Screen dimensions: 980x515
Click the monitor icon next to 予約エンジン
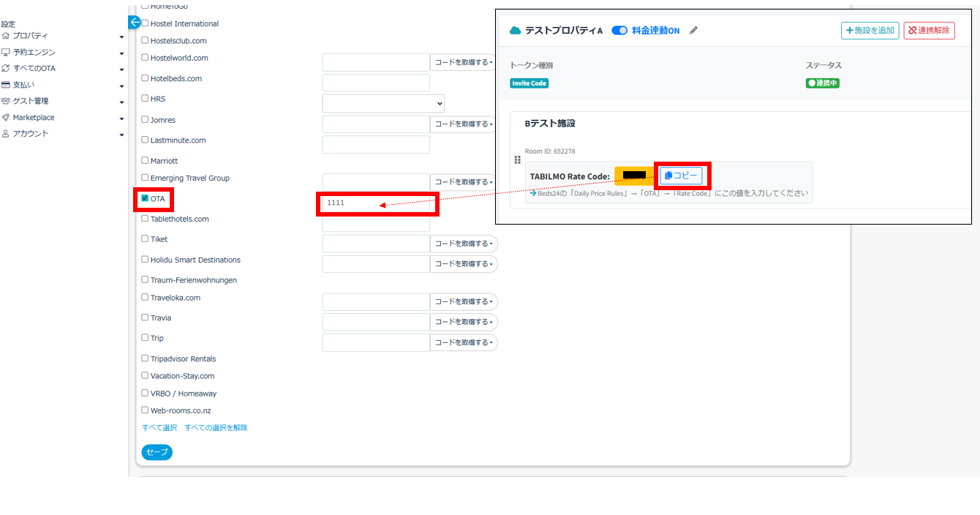(6, 53)
